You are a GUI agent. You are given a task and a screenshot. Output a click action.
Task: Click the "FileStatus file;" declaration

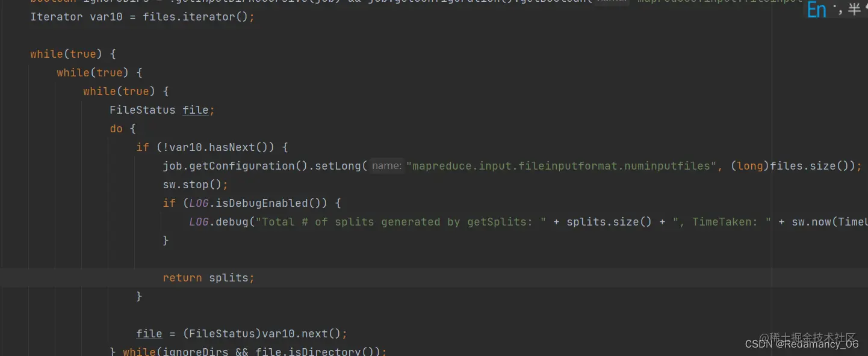(x=162, y=110)
